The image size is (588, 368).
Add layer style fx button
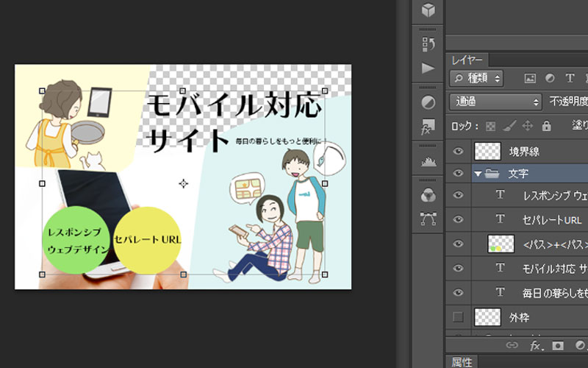point(537,345)
